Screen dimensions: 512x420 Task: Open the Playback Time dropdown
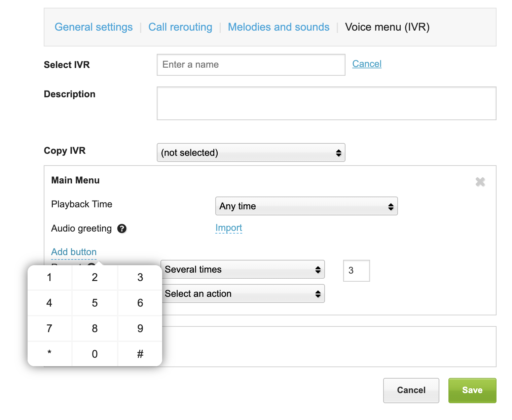306,206
